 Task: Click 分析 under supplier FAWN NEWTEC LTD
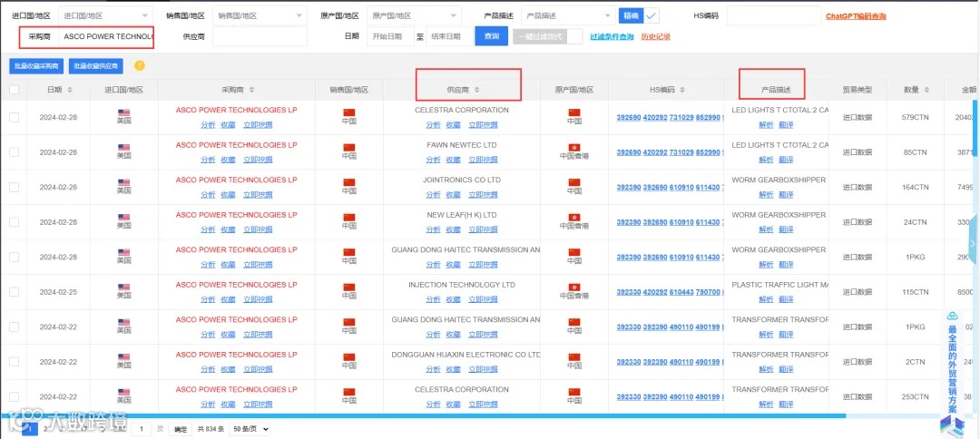tap(433, 160)
